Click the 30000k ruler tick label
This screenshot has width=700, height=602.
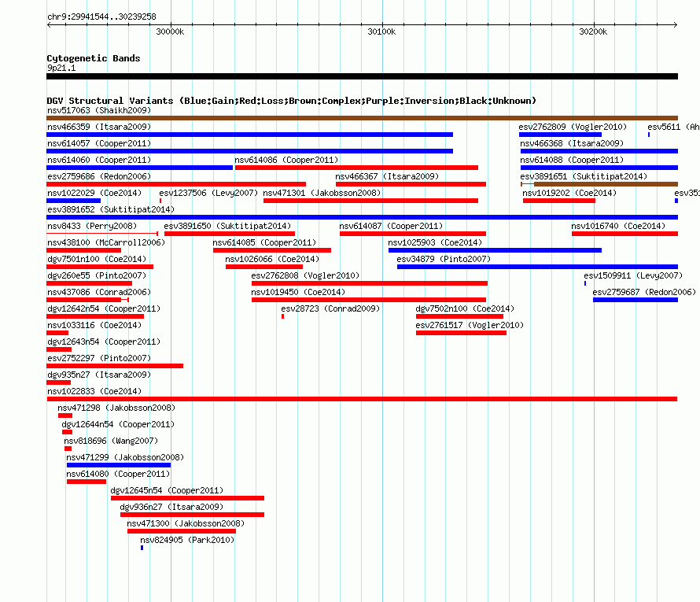coord(170,31)
